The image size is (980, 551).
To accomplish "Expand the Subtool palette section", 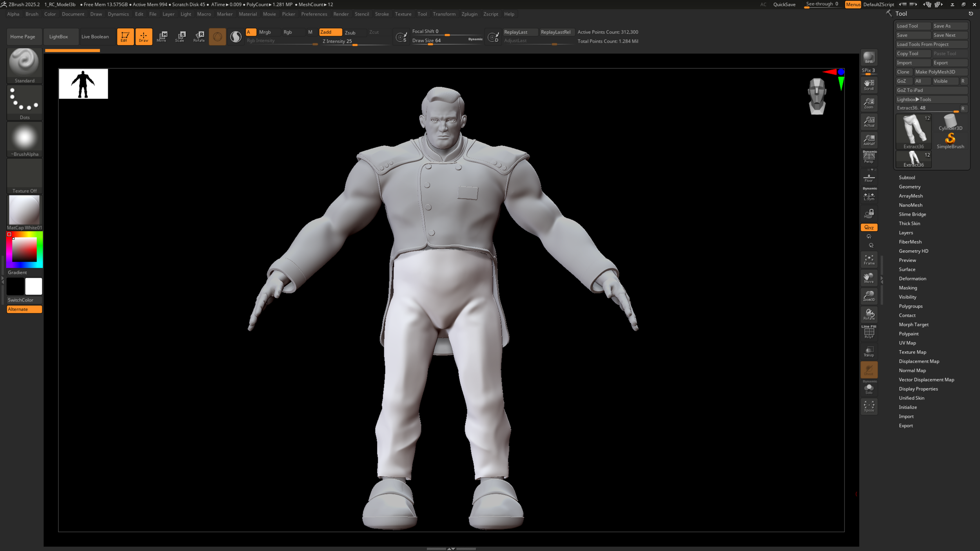I will 907,178.
